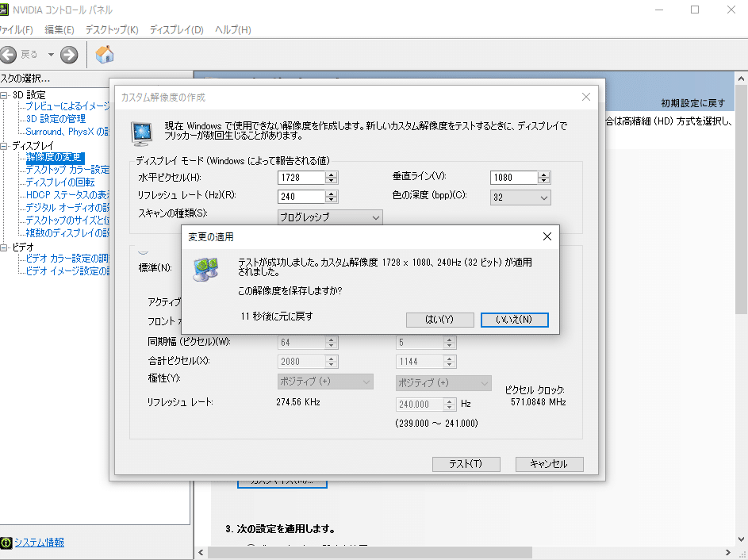Click the monitor icon in custom resolution dialog
The image size is (748, 560).
142,133
